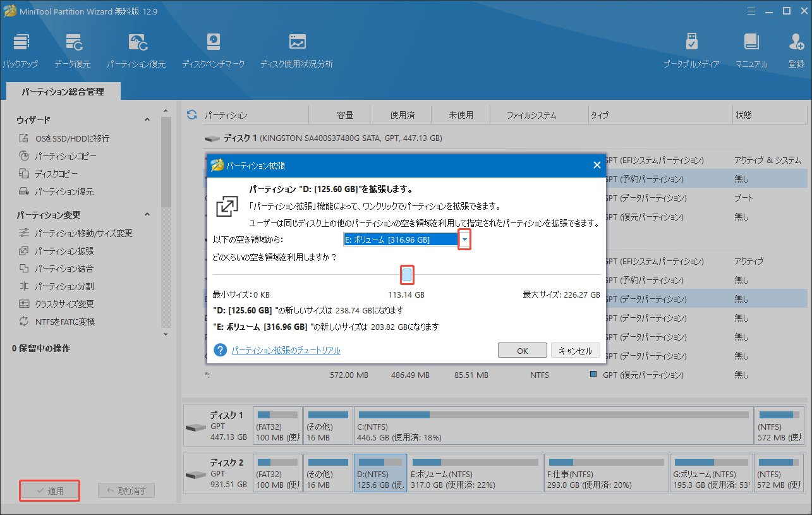
Task: Select E:ボリューム(NTFS) block in disk map
Action: [474, 473]
